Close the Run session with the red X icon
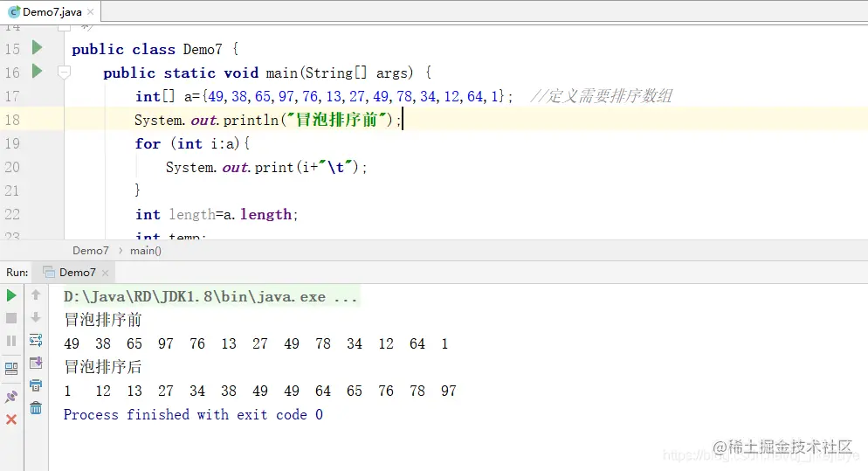The width and height of the screenshot is (868, 471). pyautogui.click(x=11, y=419)
